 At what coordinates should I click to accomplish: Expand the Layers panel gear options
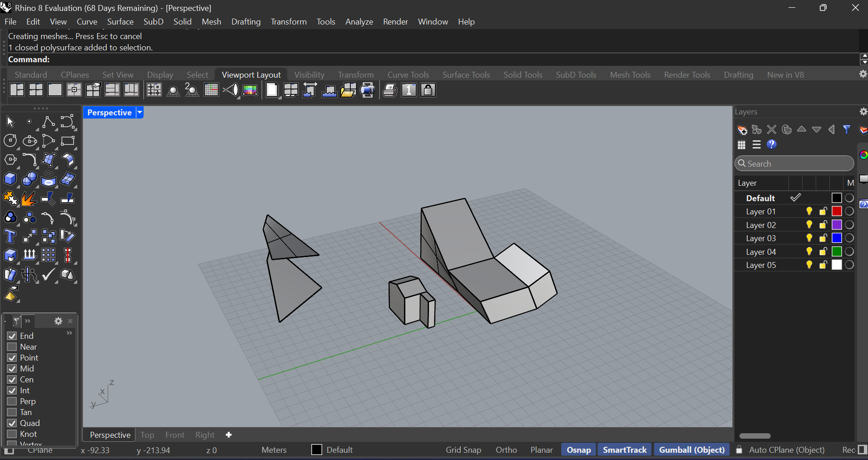click(x=863, y=112)
